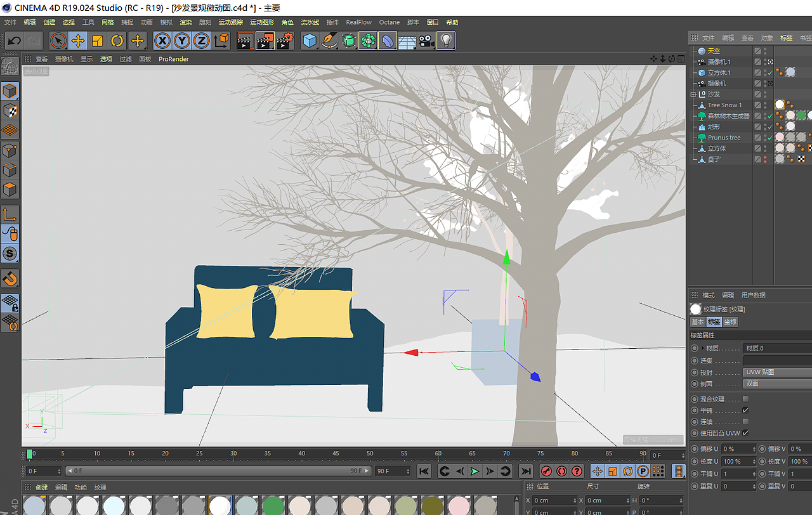This screenshot has height=515, width=812.
Task: Select the green material swatch in material manager
Action: (x=273, y=505)
